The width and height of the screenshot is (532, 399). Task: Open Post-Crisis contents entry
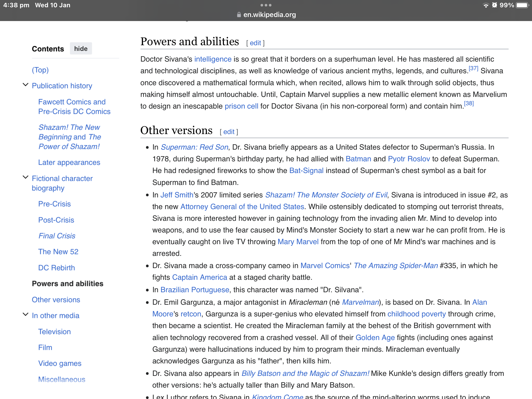[x=56, y=220]
